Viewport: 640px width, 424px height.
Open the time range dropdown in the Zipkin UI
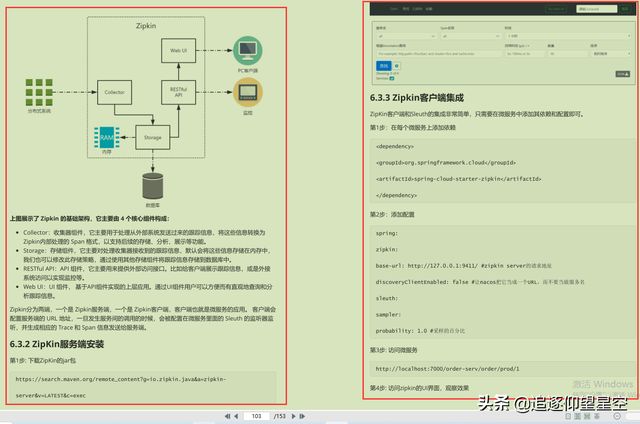tap(568, 36)
